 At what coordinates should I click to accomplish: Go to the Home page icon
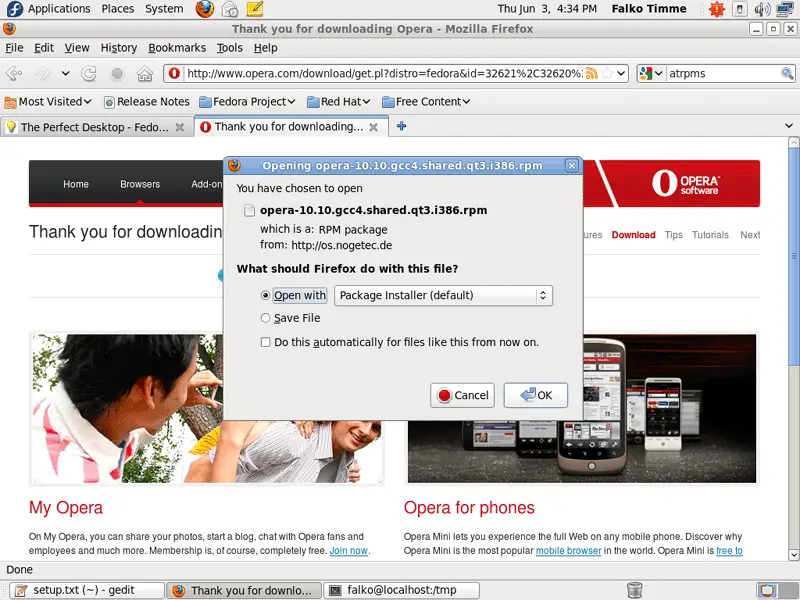coord(145,73)
